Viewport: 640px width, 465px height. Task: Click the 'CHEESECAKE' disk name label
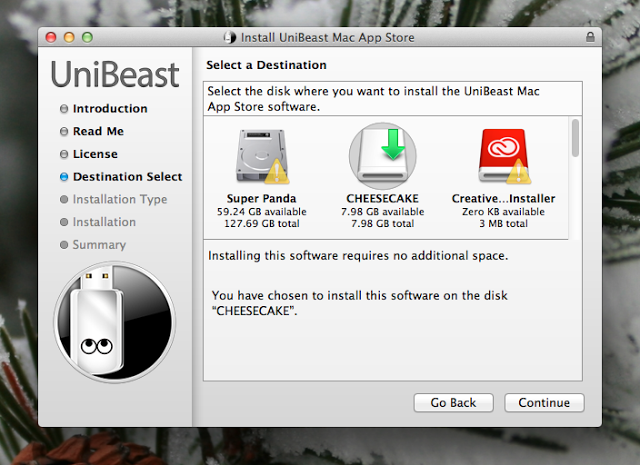click(x=382, y=198)
